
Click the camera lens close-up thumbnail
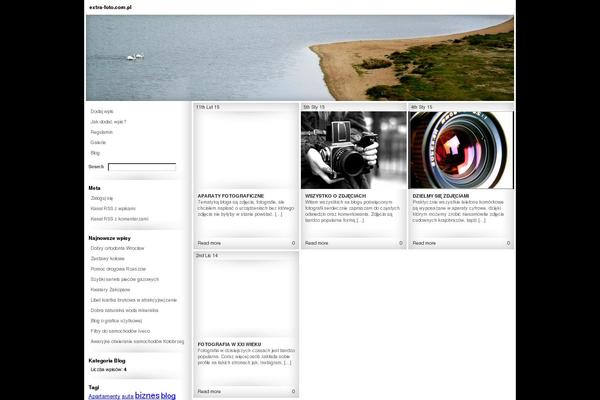pyautogui.click(x=461, y=150)
